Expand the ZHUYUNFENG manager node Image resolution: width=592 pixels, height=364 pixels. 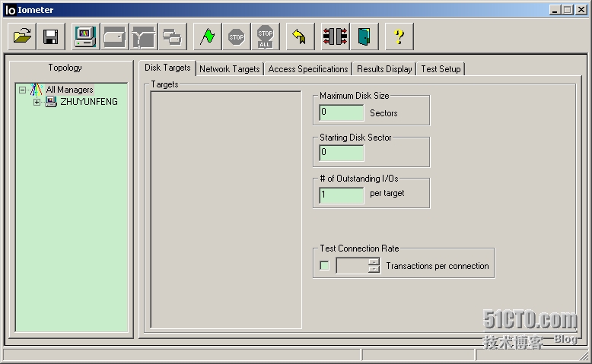click(x=37, y=102)
